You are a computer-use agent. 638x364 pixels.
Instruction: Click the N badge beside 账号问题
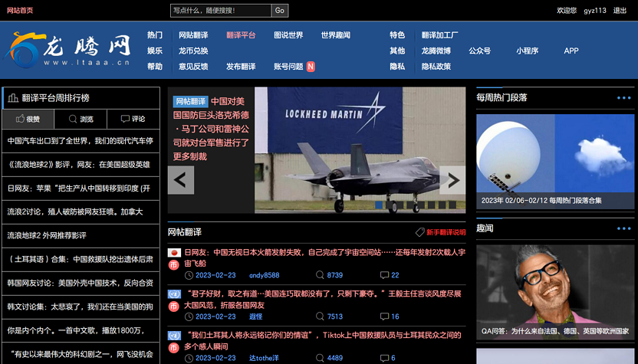click(311, 67)
